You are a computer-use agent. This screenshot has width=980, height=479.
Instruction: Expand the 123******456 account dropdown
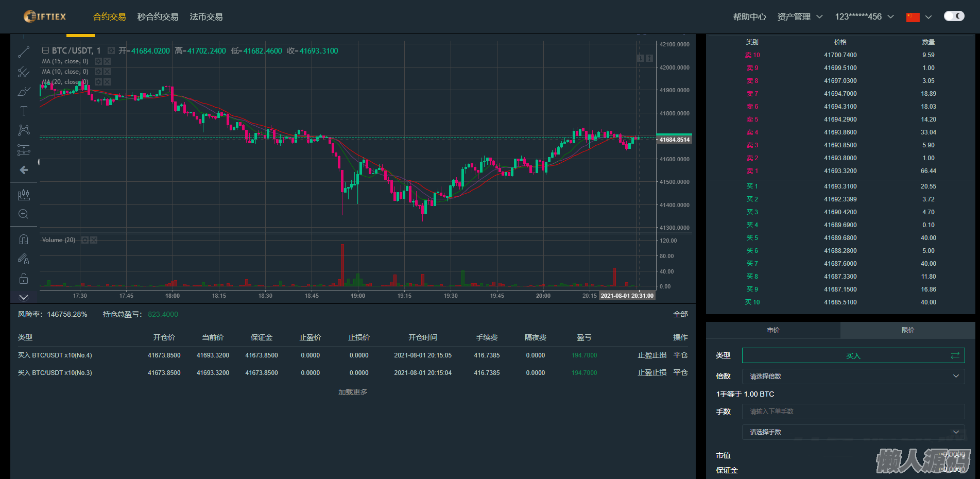864,17
